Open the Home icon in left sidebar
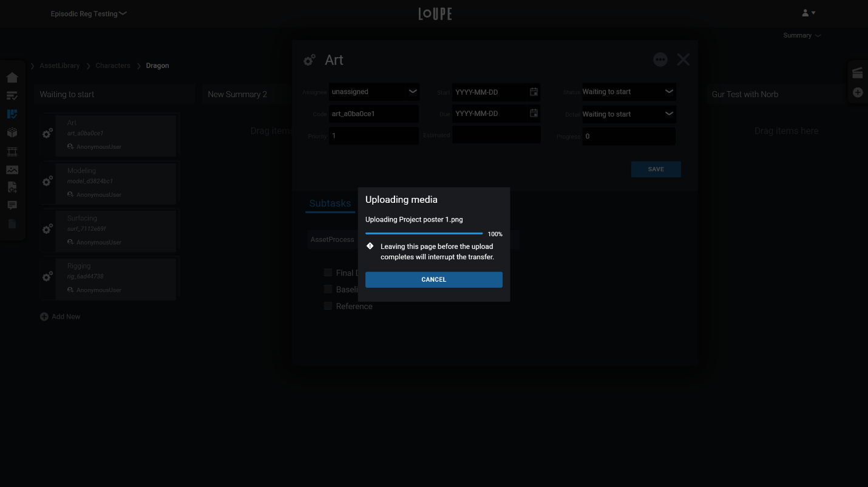The width and height of the screenshot is (868, 487). click(x=12, y=77)
